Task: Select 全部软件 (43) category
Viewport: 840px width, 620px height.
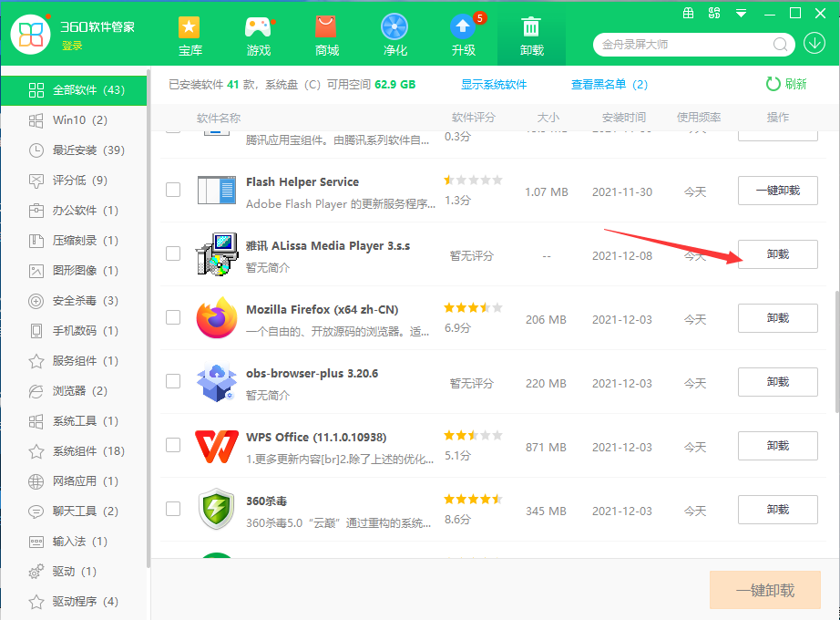Action: [x=74, y=90]
